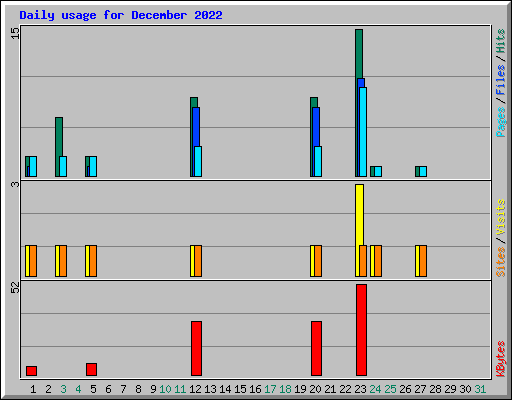Viewport: 512px width, 400px height.
Task: Select the red KBytes bar for day 1
Action: (31, 371)
